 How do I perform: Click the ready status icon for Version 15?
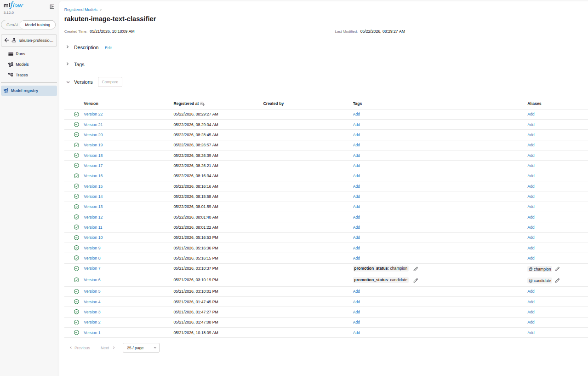tap(76, 186)
